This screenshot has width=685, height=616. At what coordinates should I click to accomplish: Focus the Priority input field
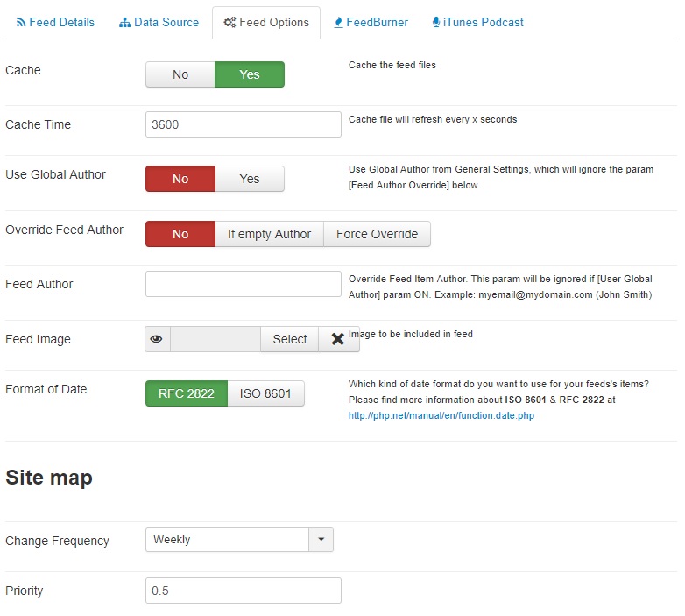tap(244, 591)
